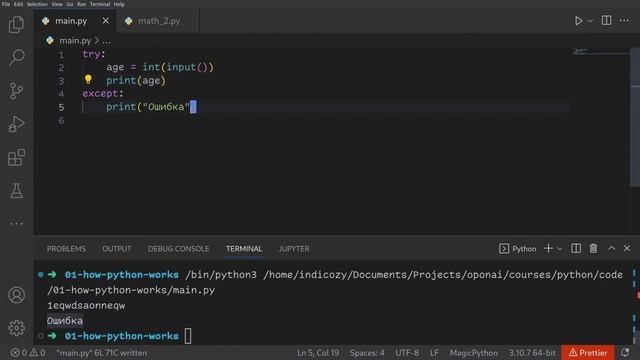Open the Run and Debug view

click(16, 124)
